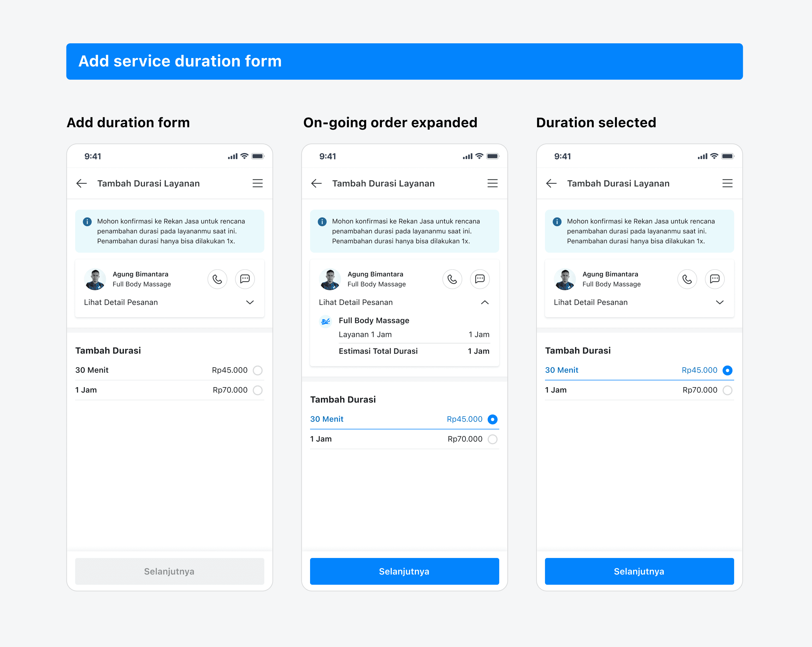Open hamburger menu in Duration selected screen

727,183
